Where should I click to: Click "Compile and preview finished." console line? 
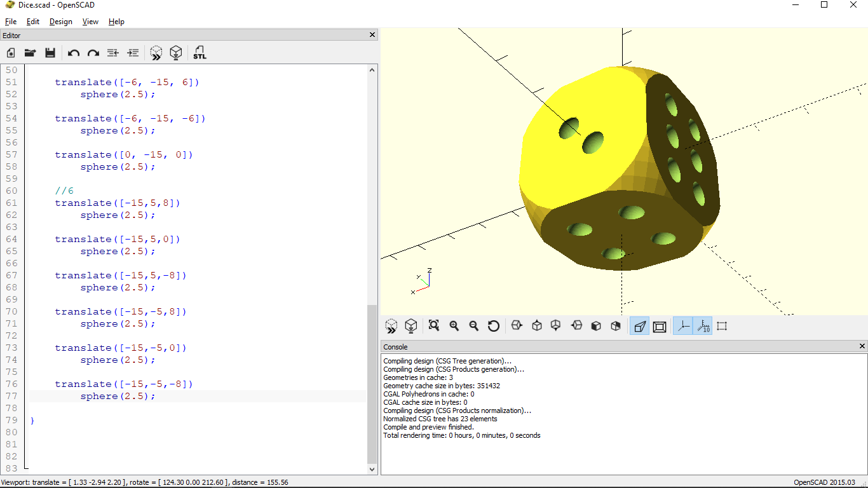pos(428,427)
